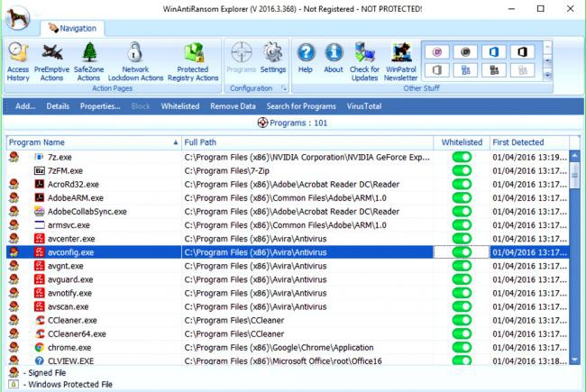The image size is (586, 392).
Task: Click signed-file icon beside AcroRd32.exe
Action: 14,184
